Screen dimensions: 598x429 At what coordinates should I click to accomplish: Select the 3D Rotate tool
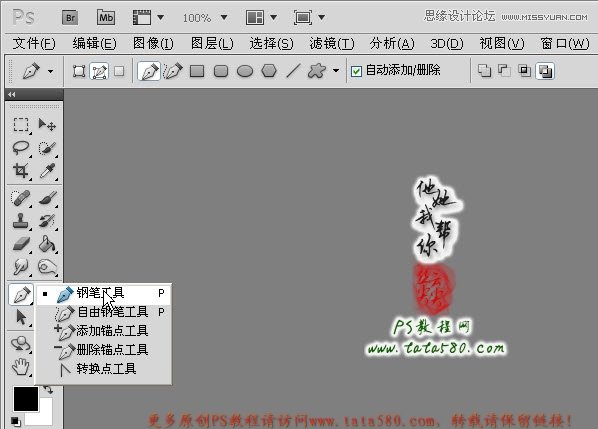pos(21,344)
